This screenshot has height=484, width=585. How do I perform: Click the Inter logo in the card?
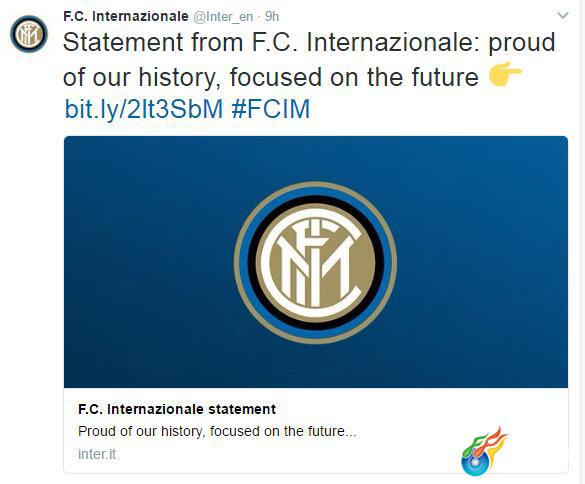[315, 262]
